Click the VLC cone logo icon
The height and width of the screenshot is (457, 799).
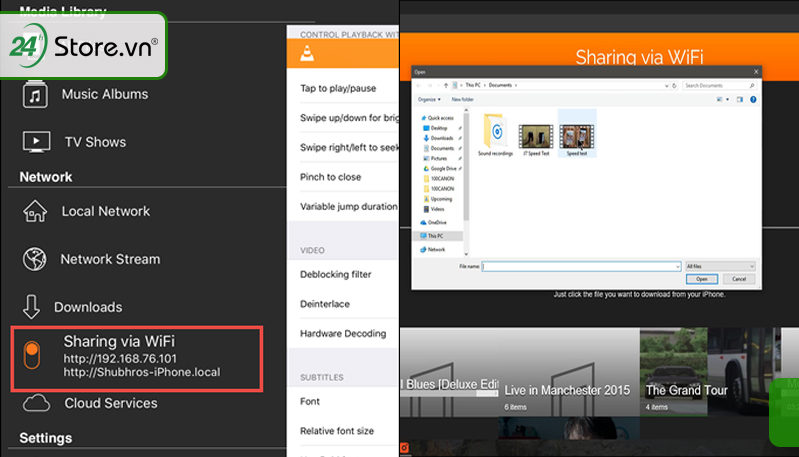pos(307,53)
